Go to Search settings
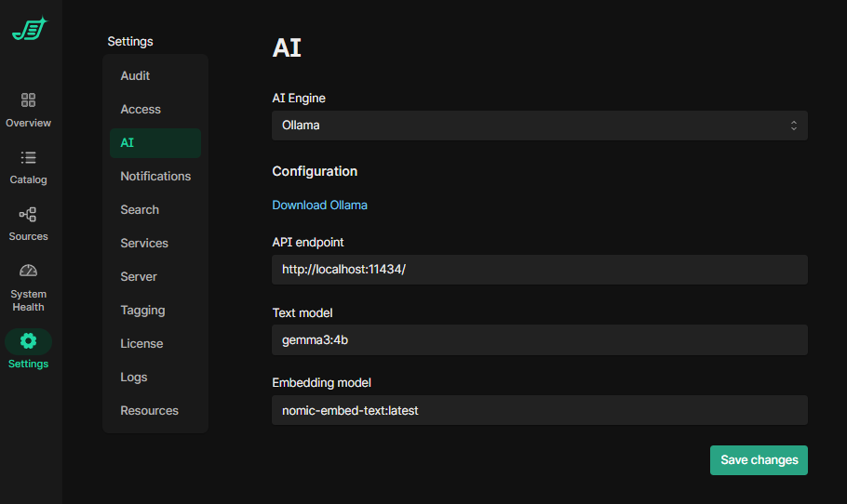 [x=140, y=210]
